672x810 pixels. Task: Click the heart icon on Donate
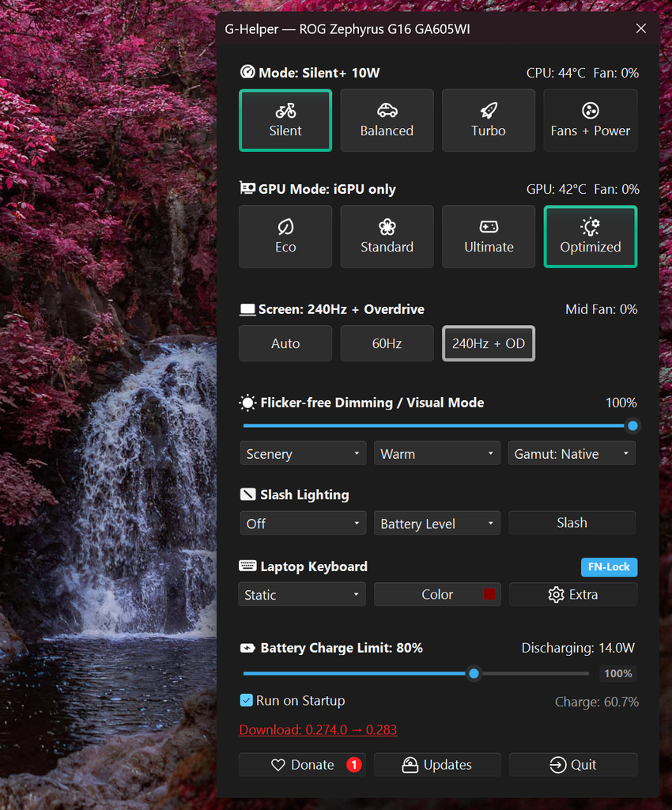[x=278, y=765]
